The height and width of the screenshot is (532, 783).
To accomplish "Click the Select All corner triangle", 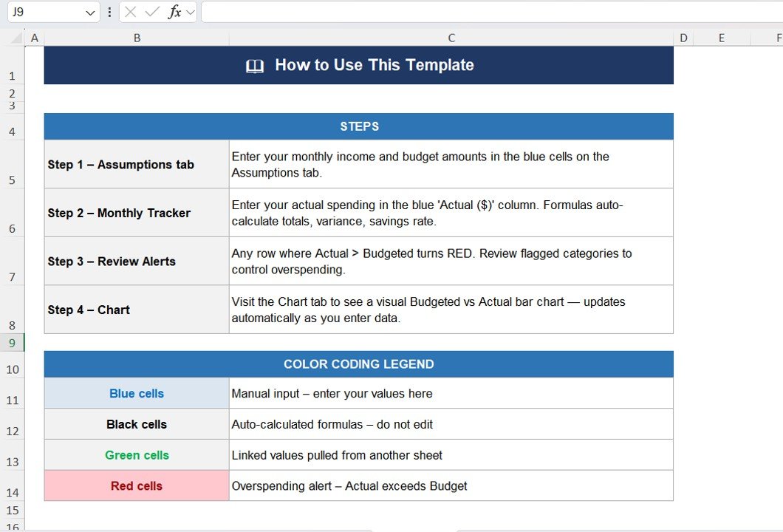I will tap(13, 38).
